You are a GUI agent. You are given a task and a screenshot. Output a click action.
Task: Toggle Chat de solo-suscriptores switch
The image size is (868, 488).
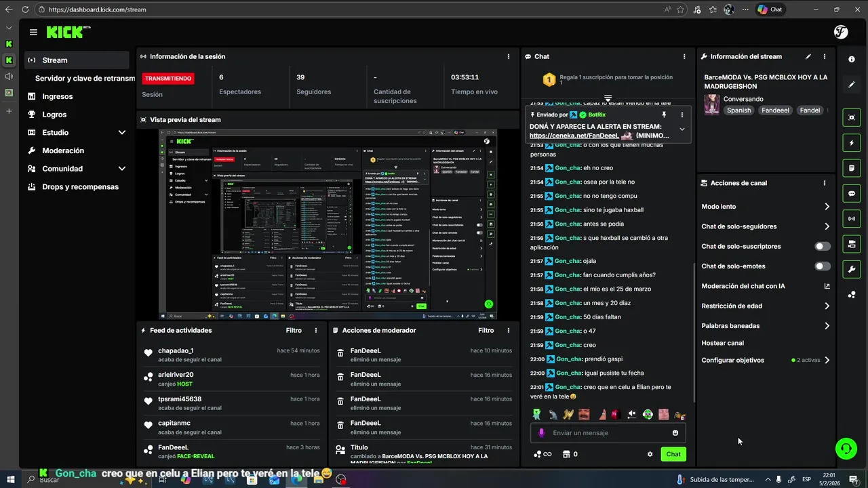click(x=823, y=247)
